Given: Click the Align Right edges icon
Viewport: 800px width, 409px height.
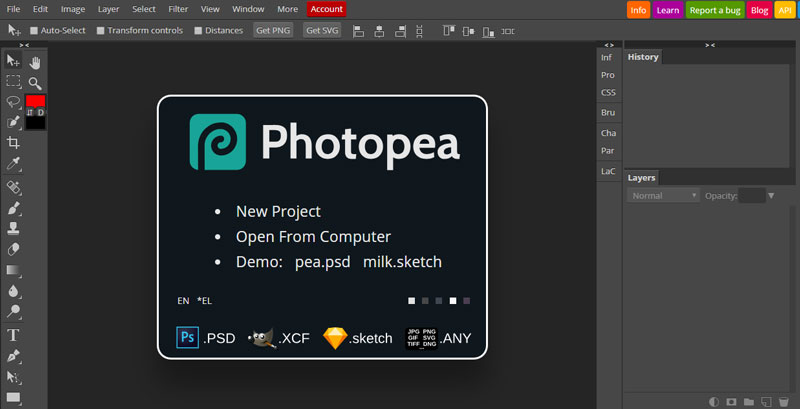Looking at the screenshot, I should (x=400, y=31).
